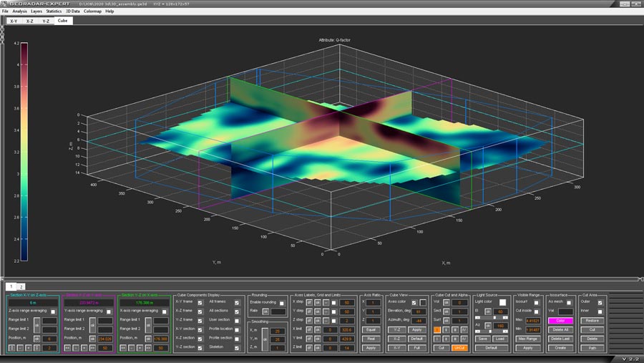Switch to panel tab 2
Viewport: 644px width, 363px height.
21,286
